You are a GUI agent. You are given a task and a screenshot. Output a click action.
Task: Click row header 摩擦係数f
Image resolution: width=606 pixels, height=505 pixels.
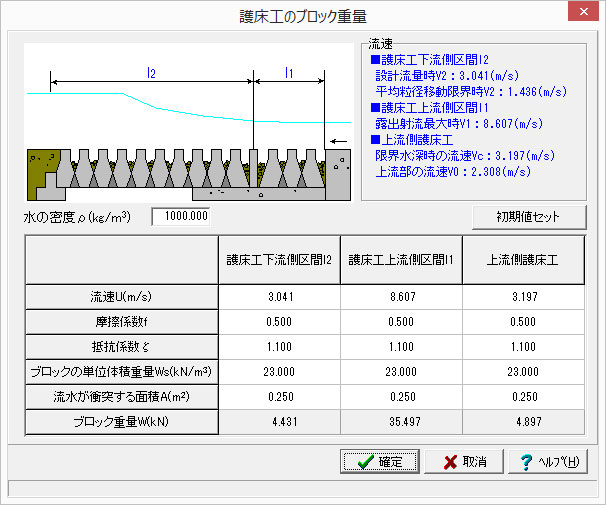pyautogui.click(x=122, y=322)
